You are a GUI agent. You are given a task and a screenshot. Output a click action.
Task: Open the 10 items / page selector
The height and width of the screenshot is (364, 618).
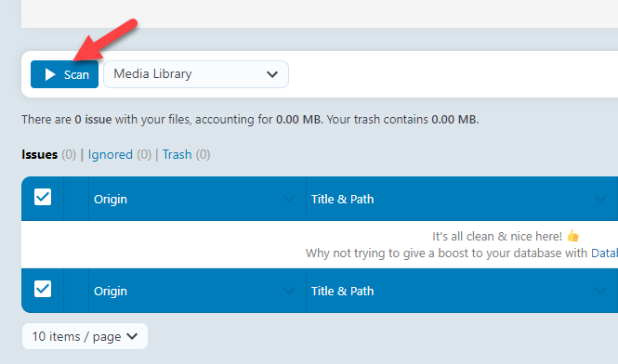(x=85, y=336)
